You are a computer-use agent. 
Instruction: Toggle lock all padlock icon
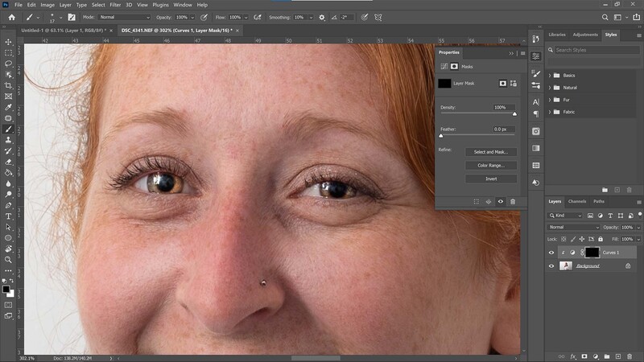tap(601, 239)
